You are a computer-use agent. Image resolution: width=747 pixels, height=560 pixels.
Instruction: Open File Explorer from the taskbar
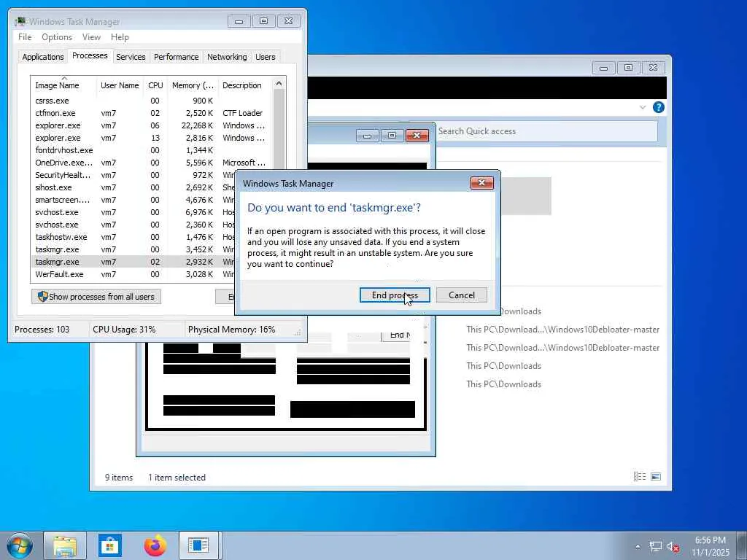pos(65,545)
